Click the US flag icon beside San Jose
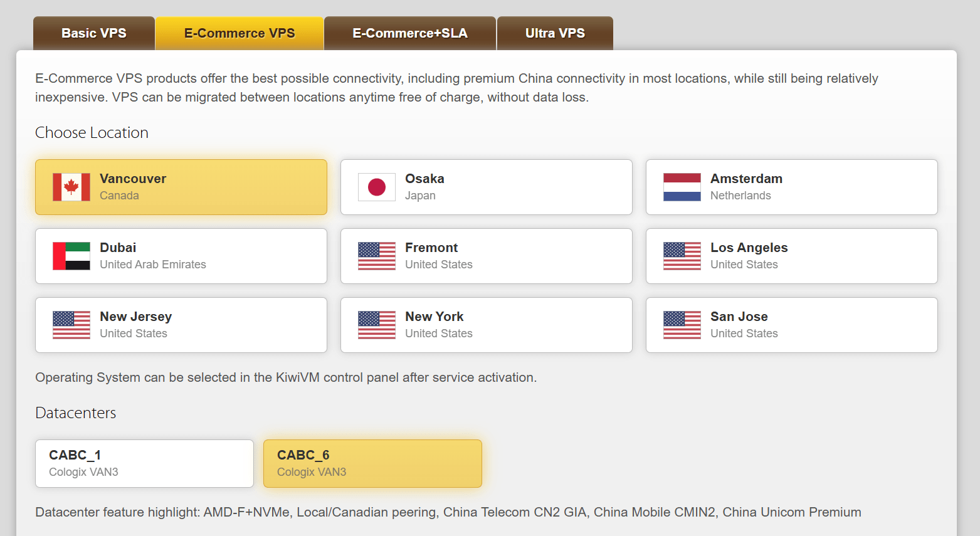The height and width of the screenshot is (536, 980). tap(682, 325)
